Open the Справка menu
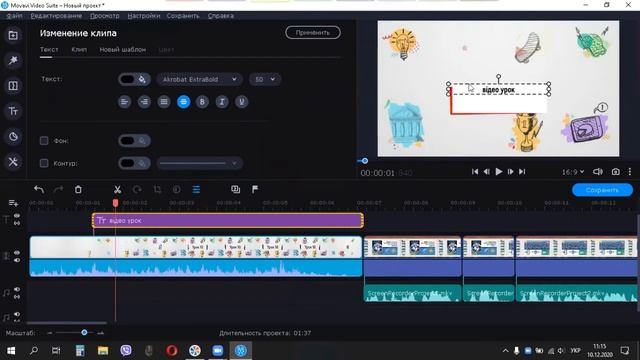This screenshot has height=360, width=640. click(x=221, y=16)
